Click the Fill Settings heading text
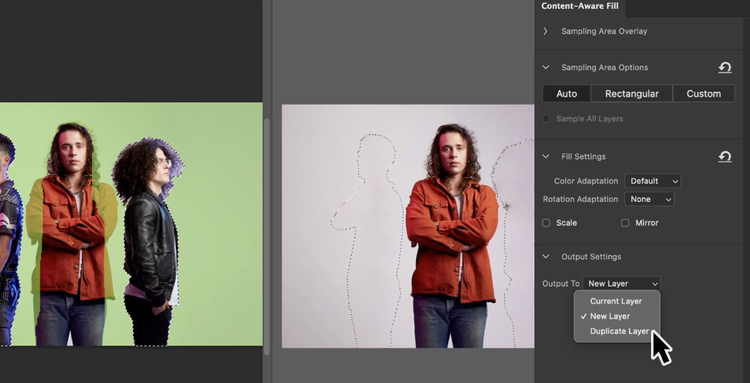Viewport: 750px width, 383px height. tap(584, 156)
